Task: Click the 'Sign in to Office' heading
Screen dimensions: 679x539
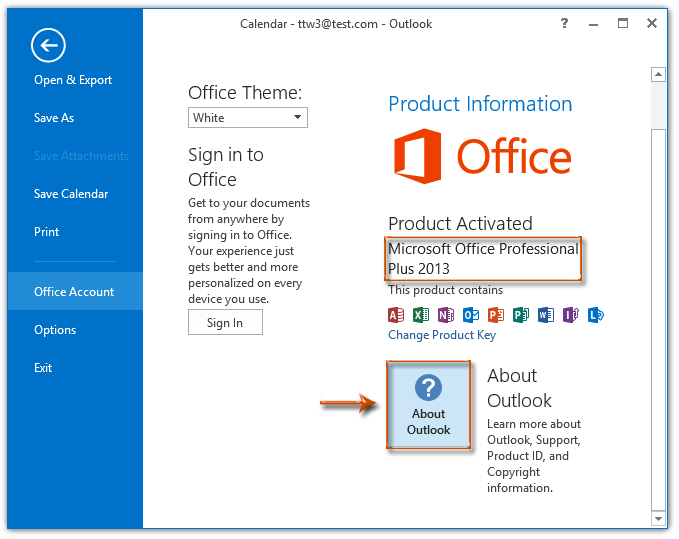Action: point(226,167)
